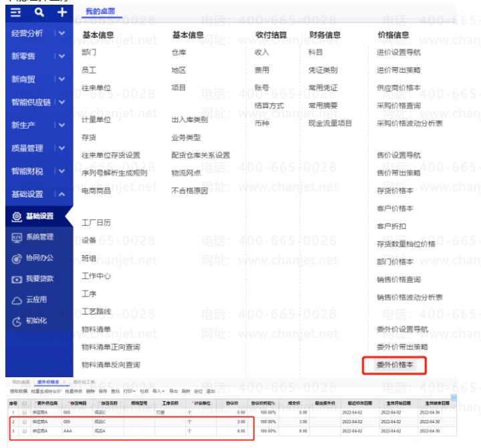Click 导出 in the toolbar
The height and width of the screenshot is (448, 481).
coord(174,391)
